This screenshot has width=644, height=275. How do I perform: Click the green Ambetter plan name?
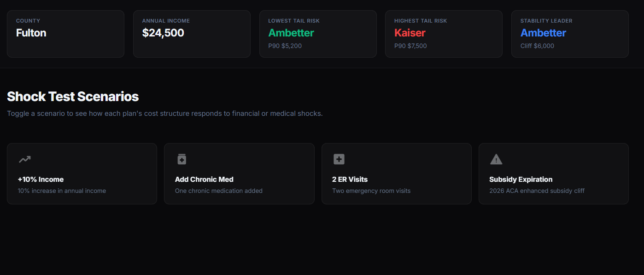[291, 33]
